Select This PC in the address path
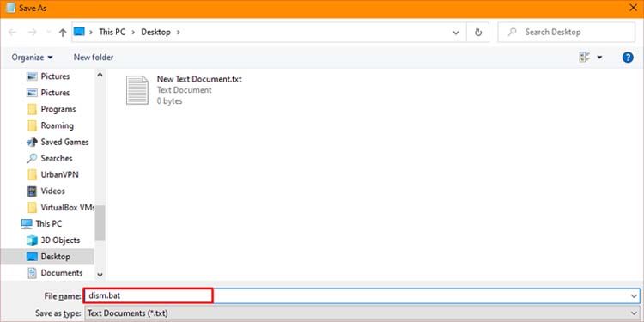 pos(112,32)
